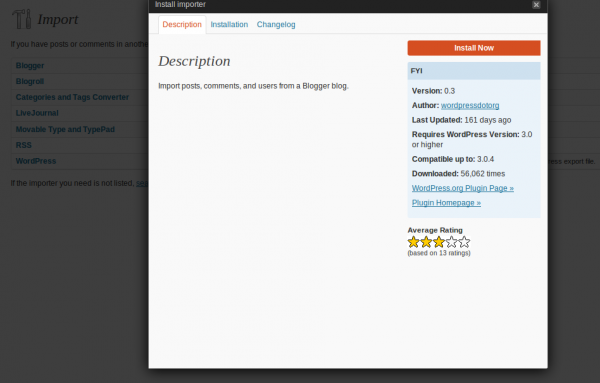Open WordPress.org Plugin Page link
Image resolution: width=600 pixels, height=383 pixels.
pyautogui.click(x=463, y=188)
